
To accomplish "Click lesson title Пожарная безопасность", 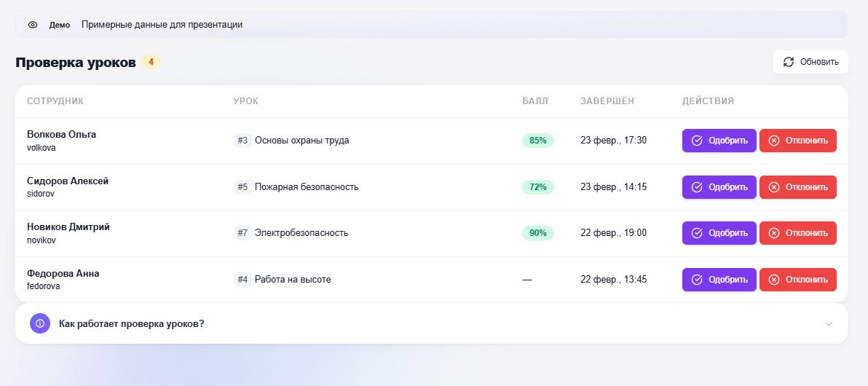I will (307, 187).
